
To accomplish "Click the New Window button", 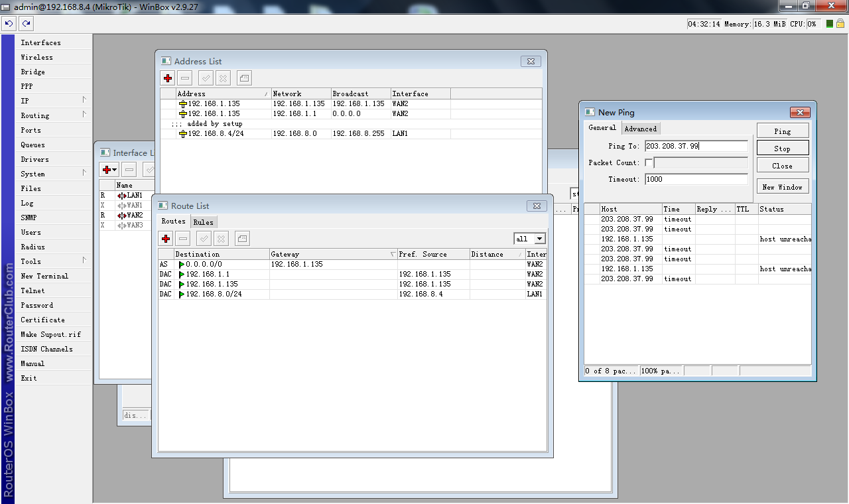I will pyautogui.click(x=783, y=187).
